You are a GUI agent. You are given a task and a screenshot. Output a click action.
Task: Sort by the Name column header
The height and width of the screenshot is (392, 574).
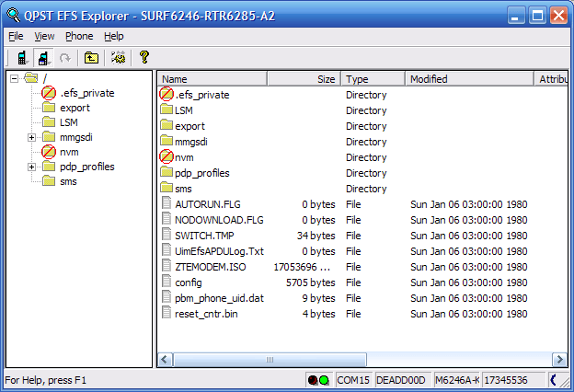(212, 79)
